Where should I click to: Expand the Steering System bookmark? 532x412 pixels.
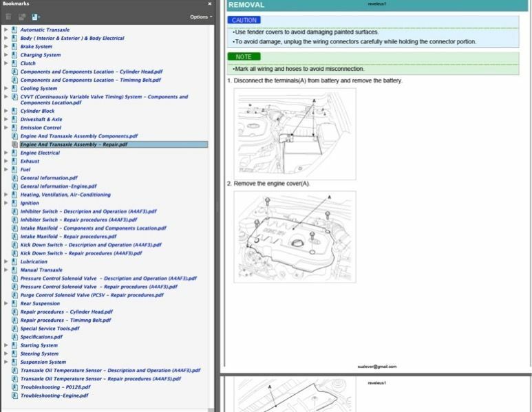point(6,354)
